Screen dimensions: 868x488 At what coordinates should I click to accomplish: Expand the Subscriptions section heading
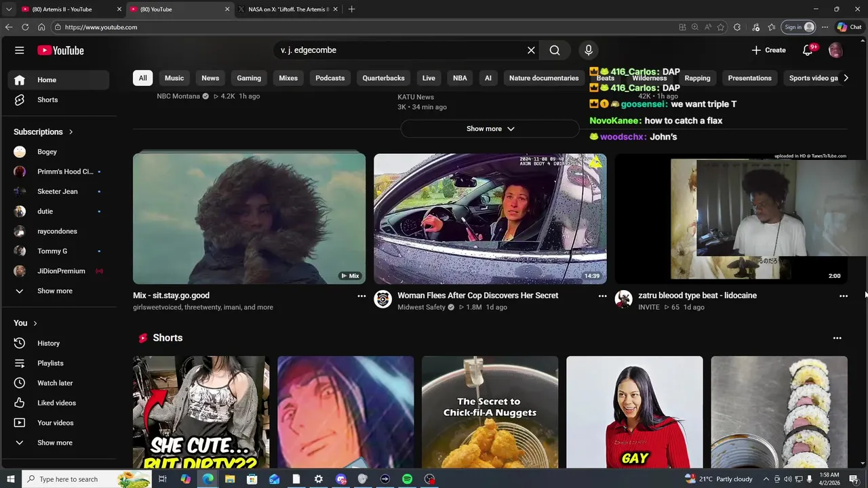click(x=43, y=131)
